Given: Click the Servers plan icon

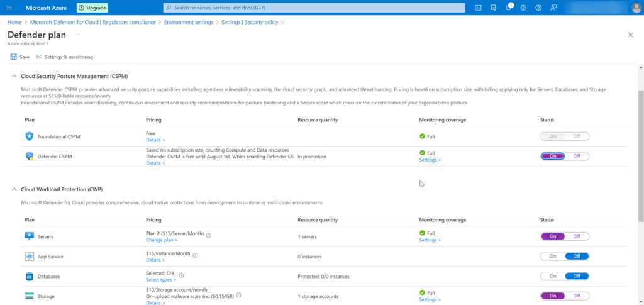Looking at the screenshot, I should (29, 236).
